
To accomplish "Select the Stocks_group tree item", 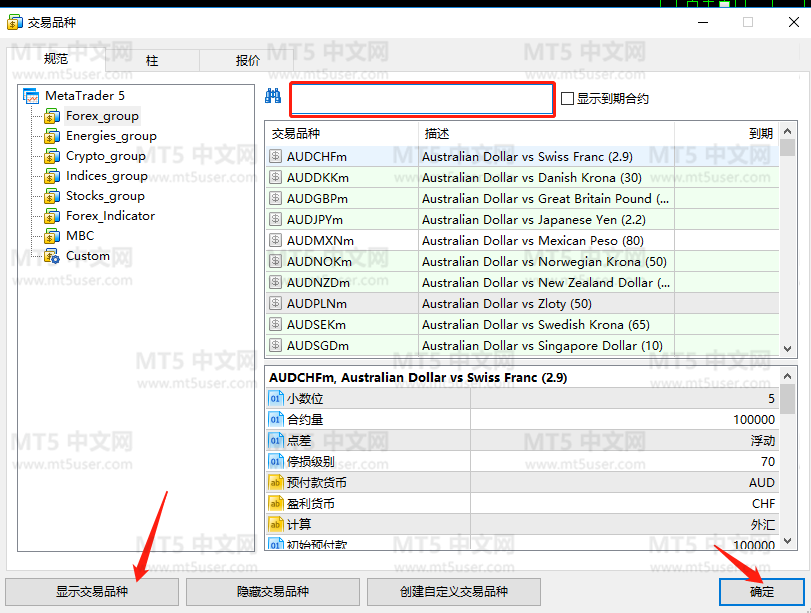I will [x=105, y=196].
